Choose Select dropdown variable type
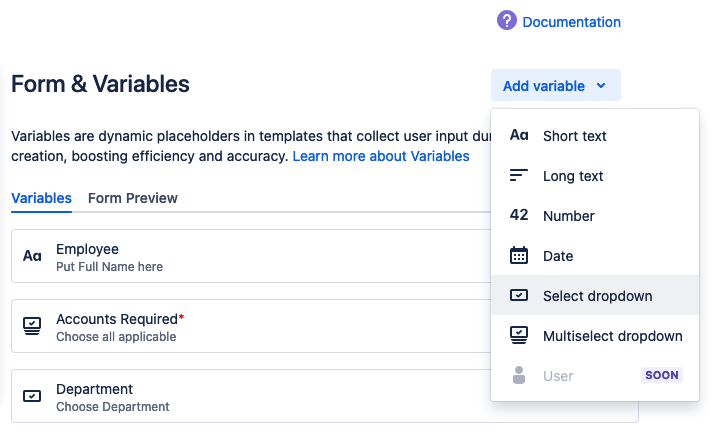This screenshot has height=432, width=710. [x=597, y=296]
